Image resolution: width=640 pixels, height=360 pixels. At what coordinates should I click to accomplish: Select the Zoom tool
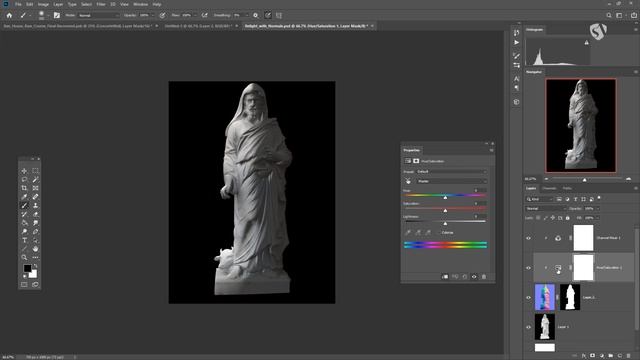pyautogui.click(x=24, y=258)
